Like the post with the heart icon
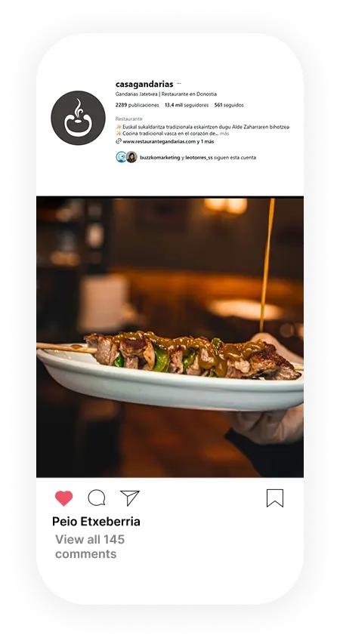 click(x=63, y=498)
